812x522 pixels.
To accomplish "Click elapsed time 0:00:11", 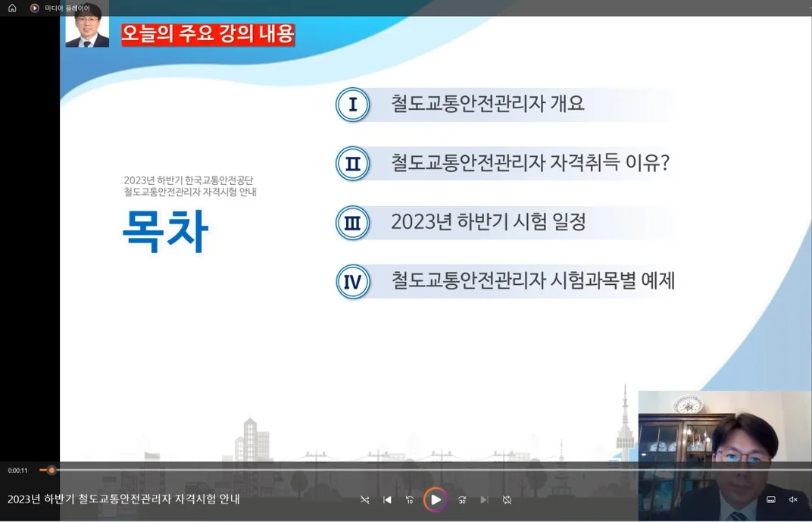I will (x=17, y=470).
